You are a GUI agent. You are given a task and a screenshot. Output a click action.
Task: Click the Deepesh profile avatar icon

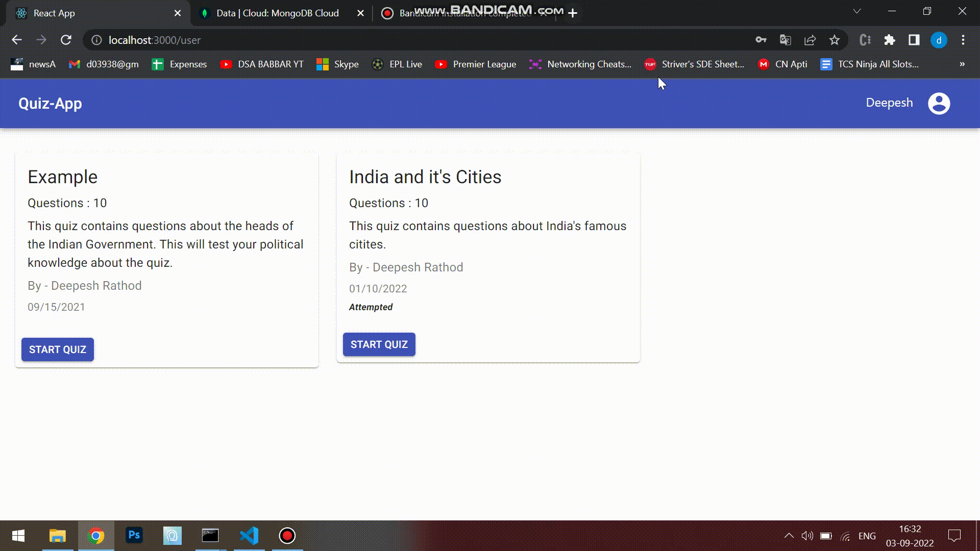coord(939,103)
